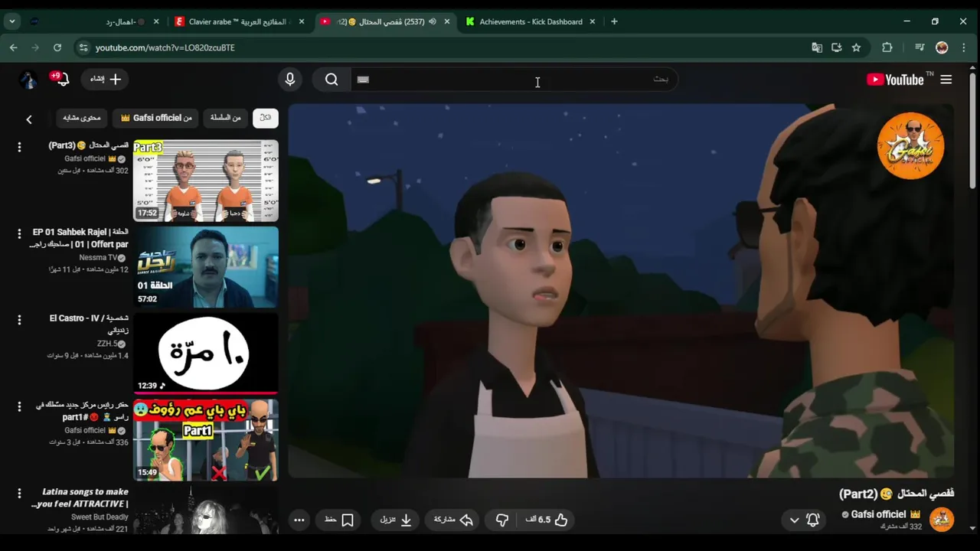Viewport: 980px width, 551px height.
Task: Open the media controls icon in toolbar
Action: [920, 47]
